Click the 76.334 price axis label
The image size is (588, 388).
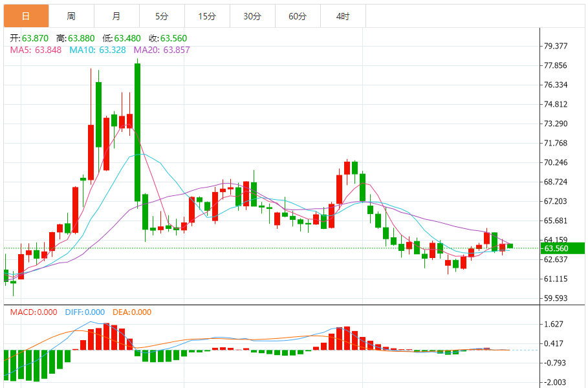pos(556,85)
